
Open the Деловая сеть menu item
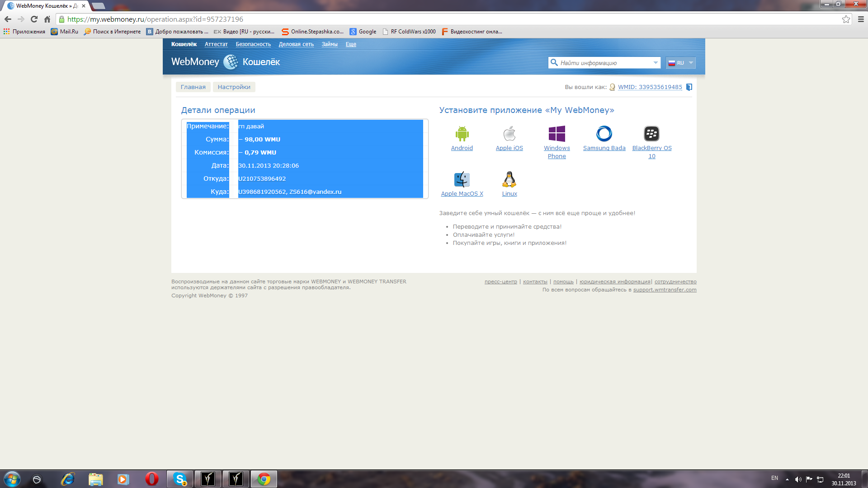(x=296, y=44)
